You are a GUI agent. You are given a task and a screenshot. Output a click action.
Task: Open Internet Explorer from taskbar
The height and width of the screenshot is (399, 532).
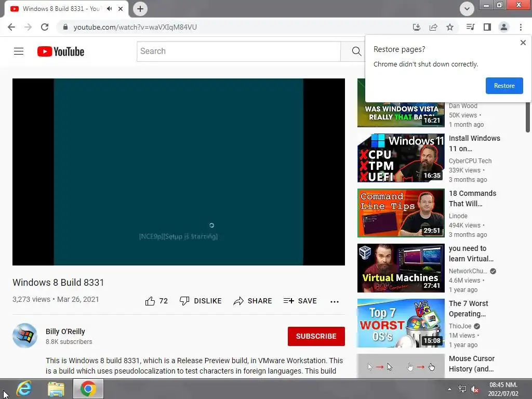coord(24,389)
